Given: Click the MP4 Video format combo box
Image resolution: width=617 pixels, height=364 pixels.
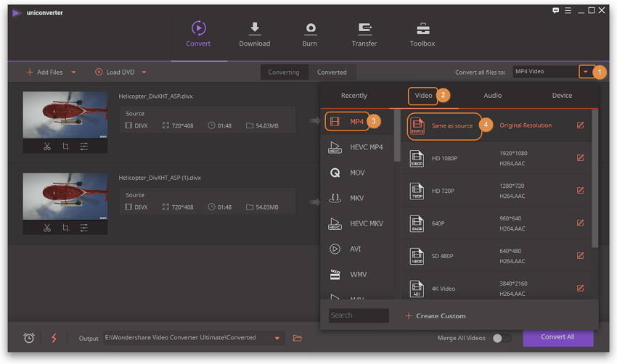Looking at the screenshot, I should [545, 72].
